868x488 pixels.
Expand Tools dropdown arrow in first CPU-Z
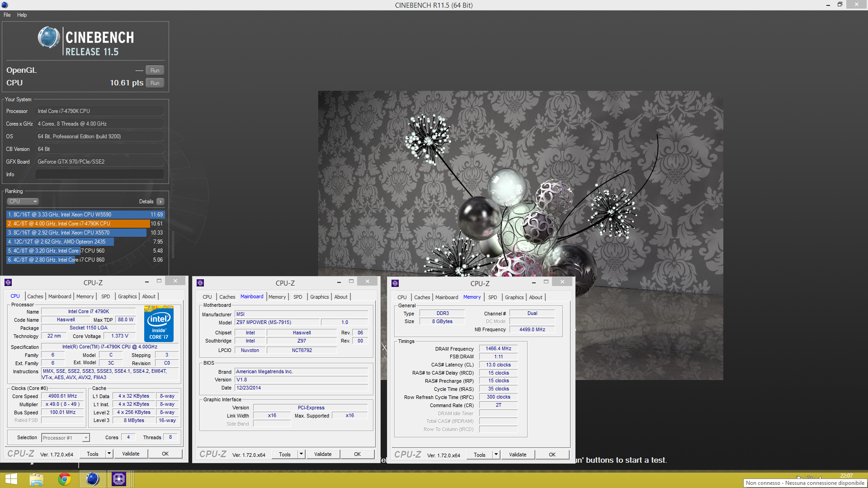point(109,454)
